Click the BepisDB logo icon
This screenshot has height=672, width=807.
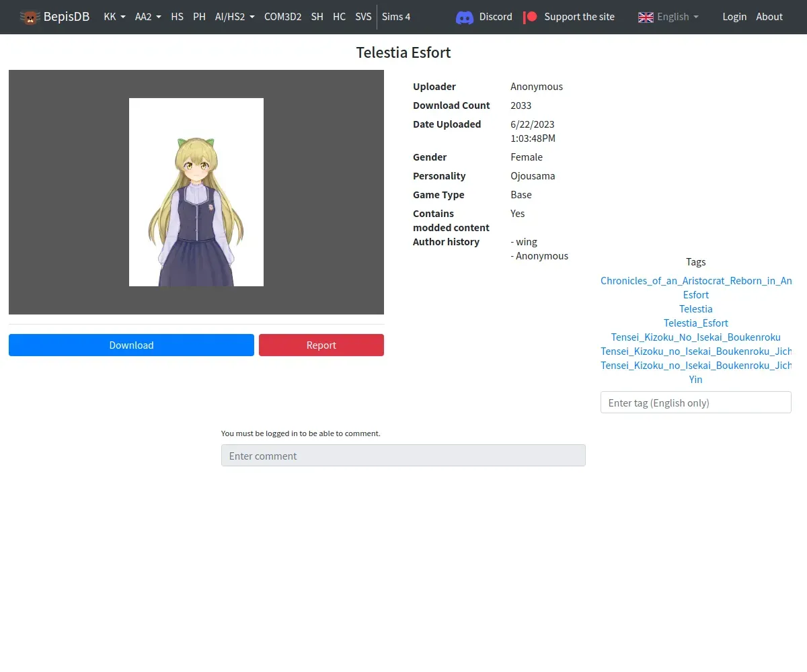coord(30,17)
